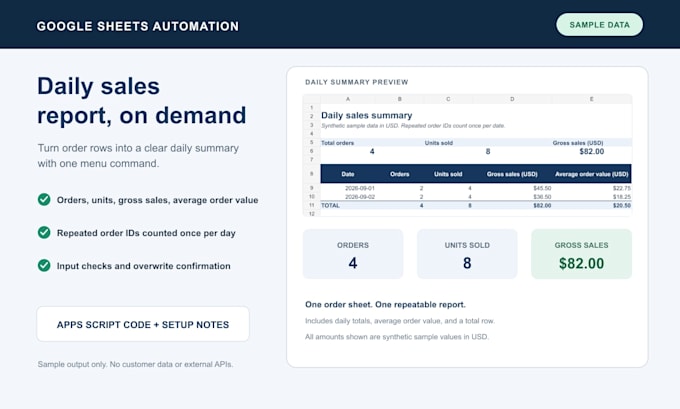
Task: Click 'Turn order rows into a clear daily summary' text
Action: pos(138,148)
